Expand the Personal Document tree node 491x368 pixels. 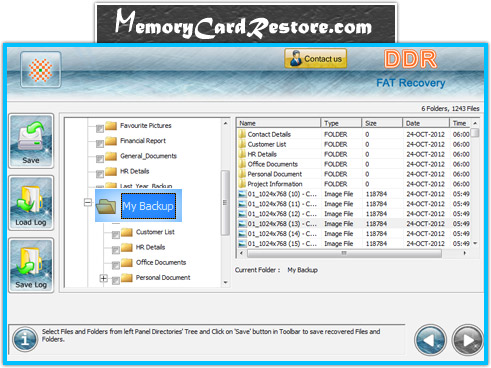[104, 278]
